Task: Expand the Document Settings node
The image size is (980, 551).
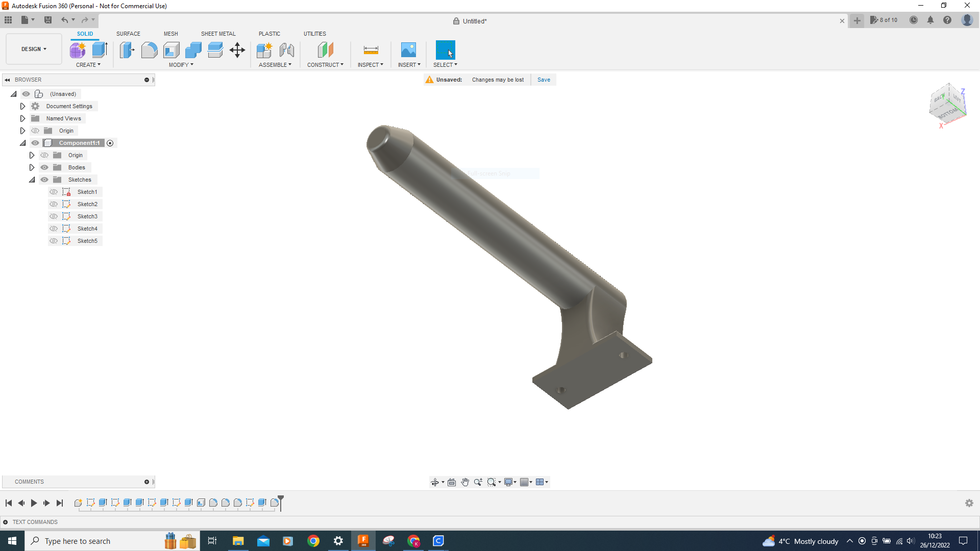Action: pos(22,106)
